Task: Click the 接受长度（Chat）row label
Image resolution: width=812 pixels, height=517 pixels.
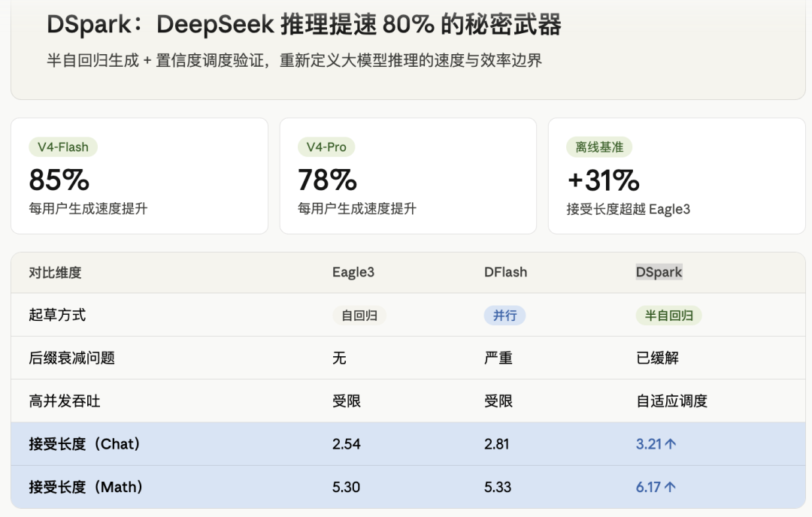Action: 84,444
